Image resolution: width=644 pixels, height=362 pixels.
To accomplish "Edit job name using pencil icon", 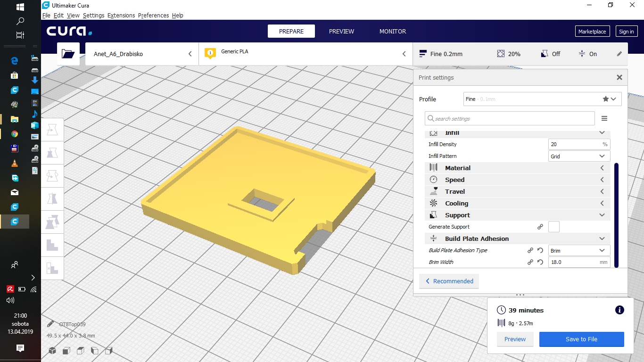I will (50, 324).
